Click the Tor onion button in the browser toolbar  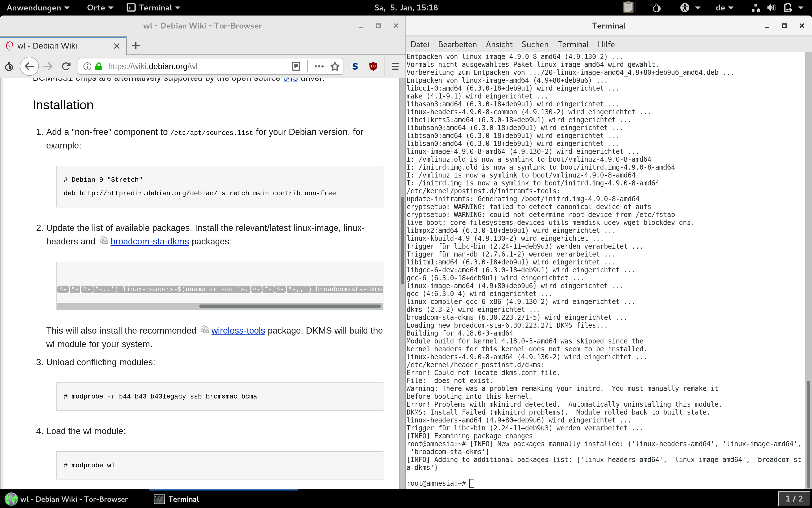coord(9,67)
